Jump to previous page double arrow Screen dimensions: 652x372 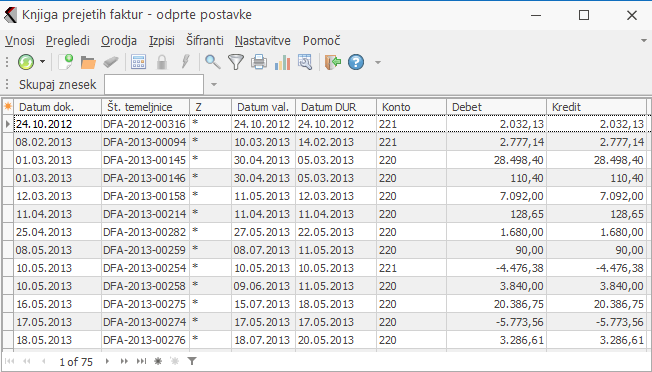(27, 361)
